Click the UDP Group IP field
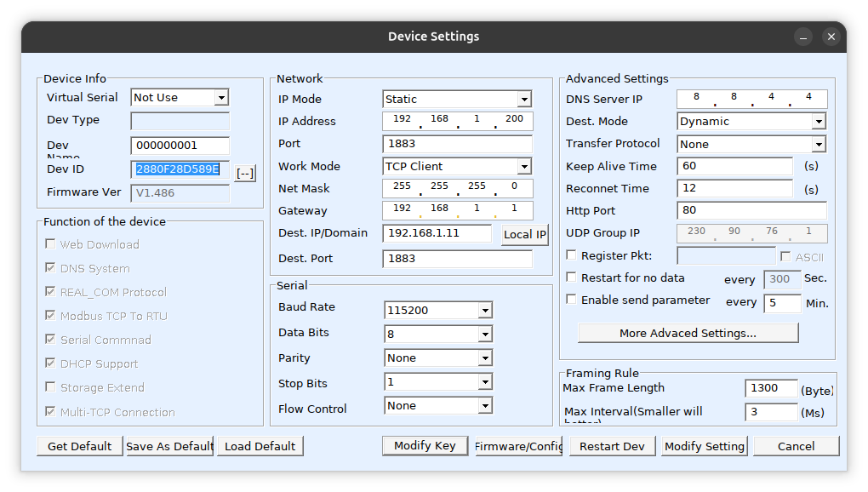Image resolution: width=868 pixels, height=492 pixels. [751, 233]
